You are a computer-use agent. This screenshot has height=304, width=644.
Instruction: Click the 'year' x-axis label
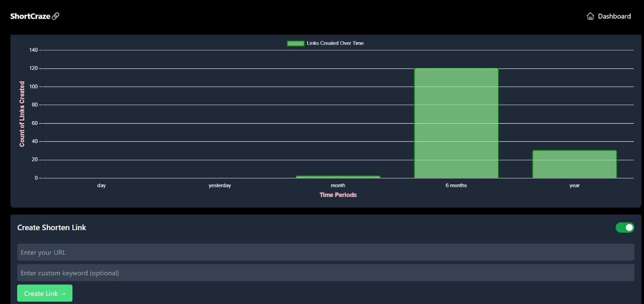pyautogui.click(x=574, y=185)
